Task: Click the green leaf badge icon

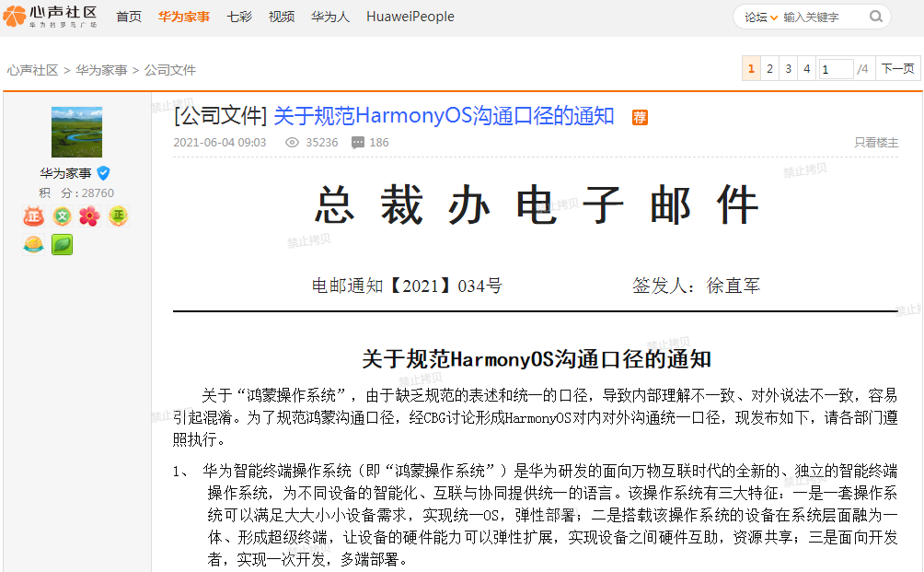Action: (x=62, y=245)
